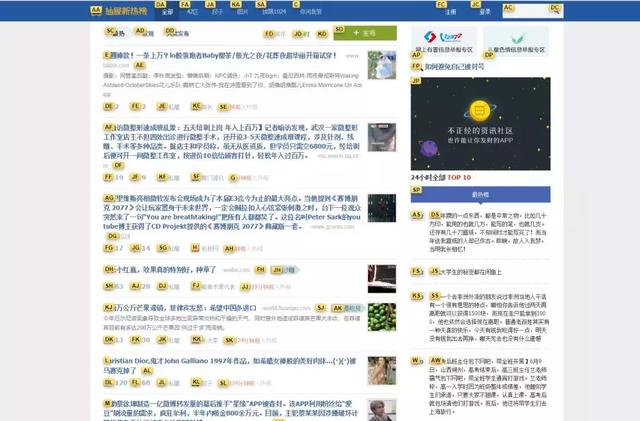Viewport: 640px width, 421px height.
Task: Switch to the 你问我答 tab
Action: click(x=311, y=12)
